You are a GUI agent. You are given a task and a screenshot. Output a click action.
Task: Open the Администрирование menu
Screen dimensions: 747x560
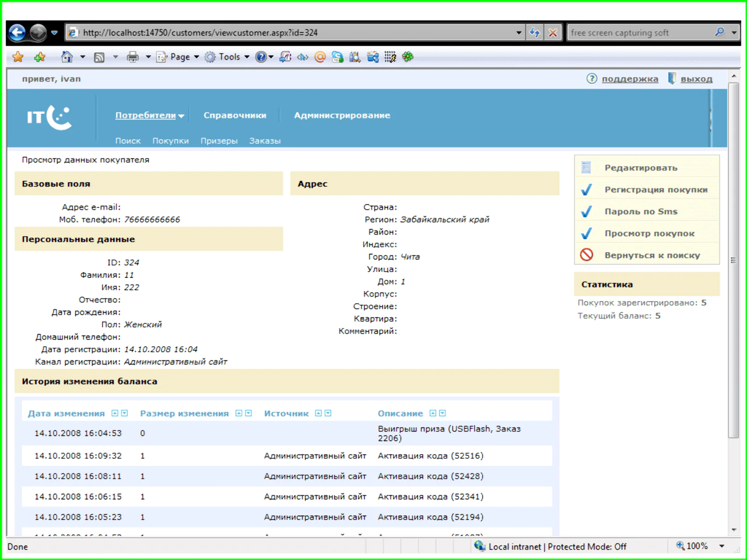pyautogui.click(x=342, y=115)
